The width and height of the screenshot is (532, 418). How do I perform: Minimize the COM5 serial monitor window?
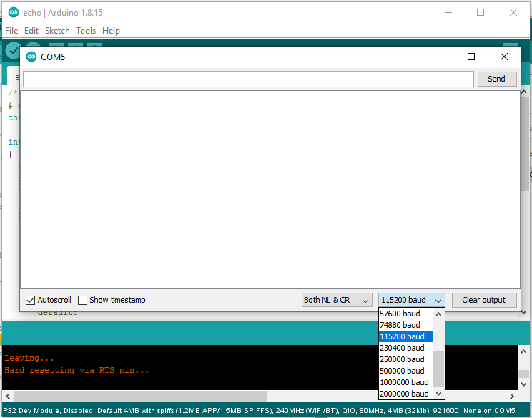tap(439, 57)
